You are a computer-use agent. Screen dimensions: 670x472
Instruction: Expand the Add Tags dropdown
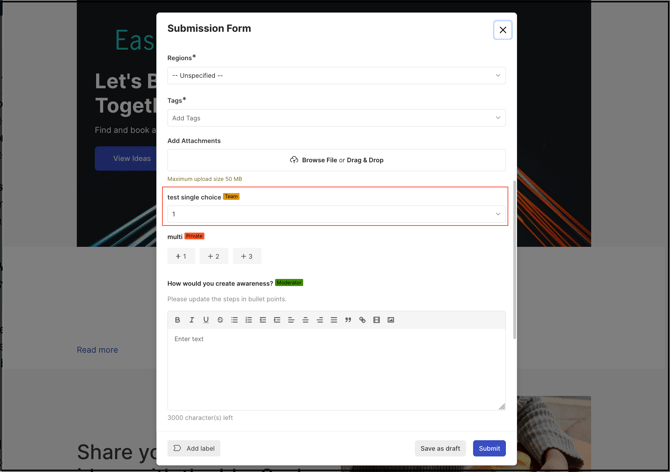click(336, 118)
